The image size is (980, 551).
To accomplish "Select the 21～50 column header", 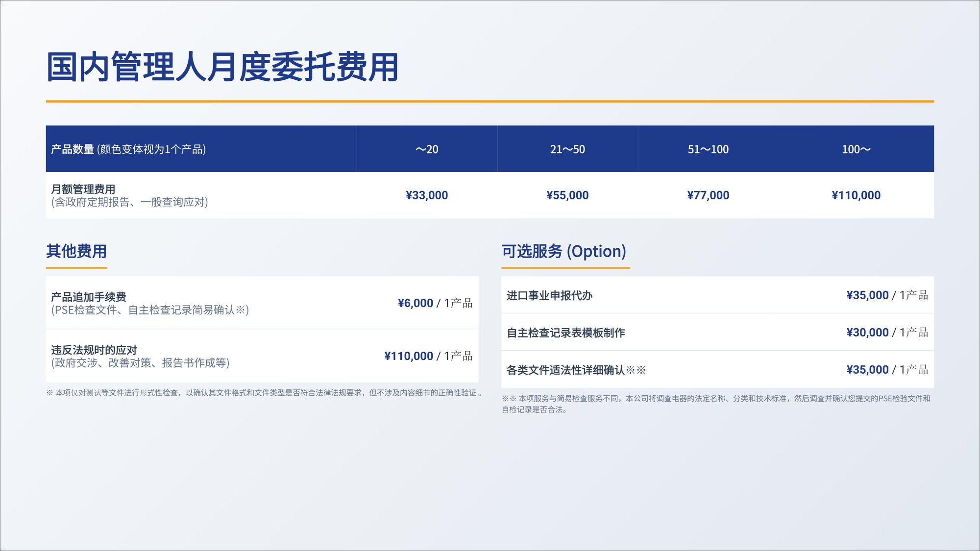I will 567,149.
